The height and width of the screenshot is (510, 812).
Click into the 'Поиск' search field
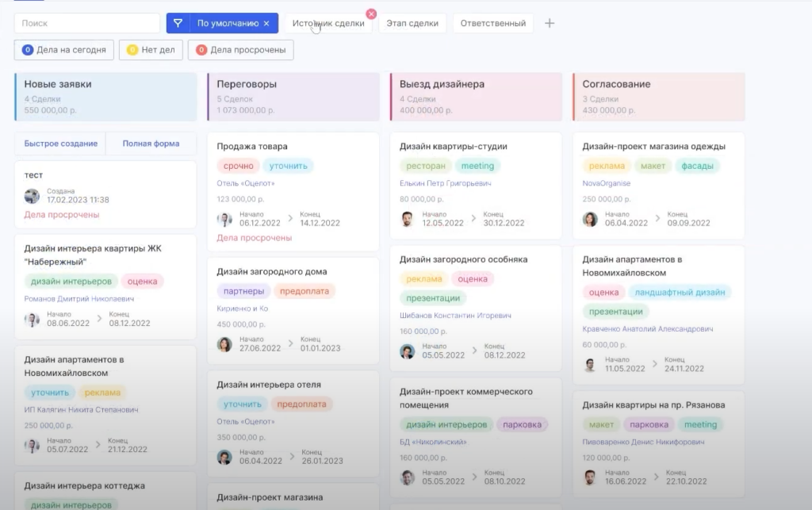[x=87, y=24]
